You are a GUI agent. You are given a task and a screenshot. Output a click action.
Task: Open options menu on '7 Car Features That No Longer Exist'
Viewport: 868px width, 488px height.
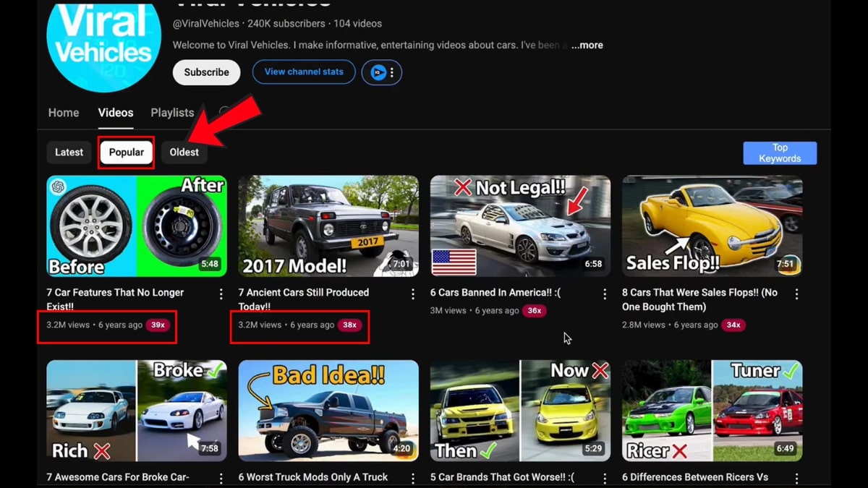221,294
